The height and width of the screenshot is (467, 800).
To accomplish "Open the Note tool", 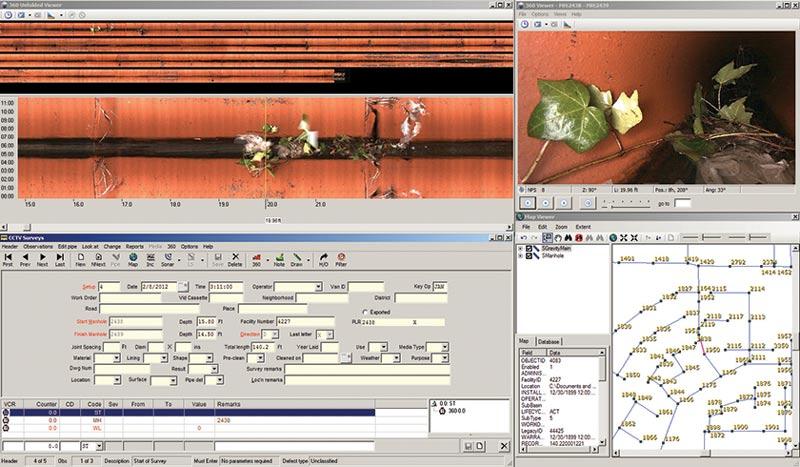I will coord(278,259).
